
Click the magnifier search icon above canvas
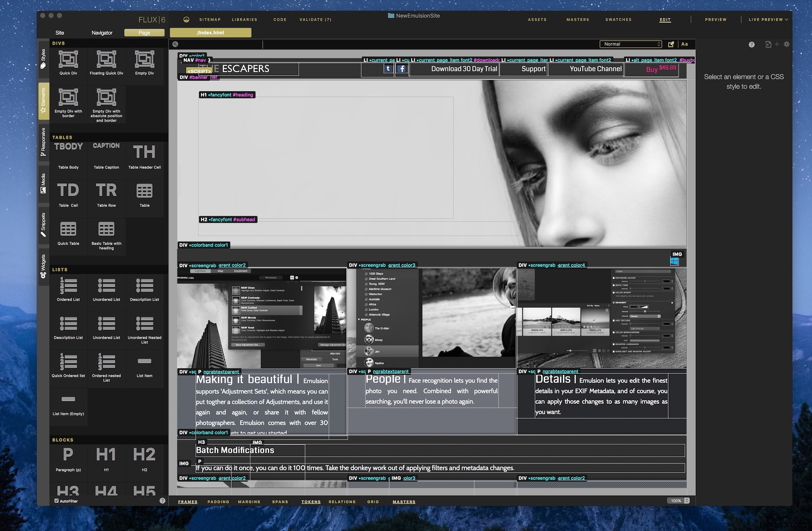click(175, 44)
